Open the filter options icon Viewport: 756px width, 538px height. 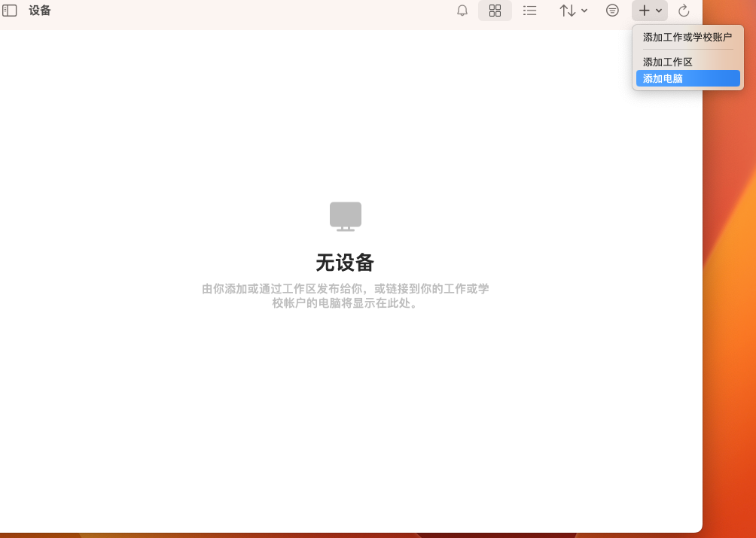tap(613, 11)
